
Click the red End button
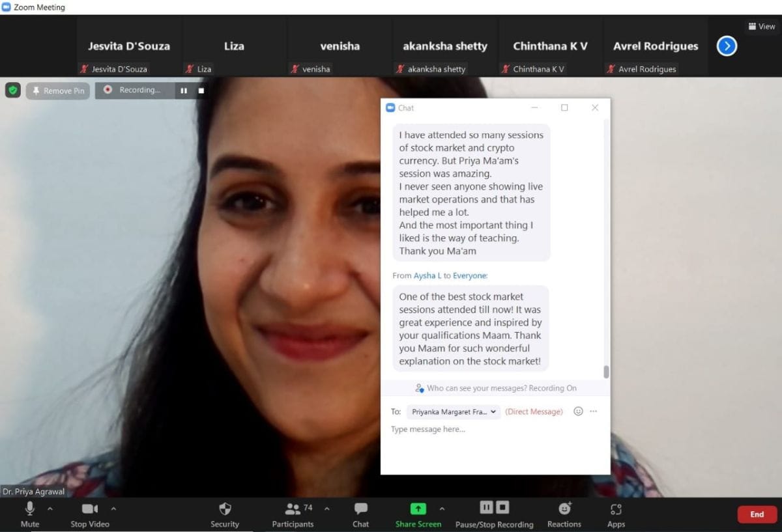(x=757, y=514)
